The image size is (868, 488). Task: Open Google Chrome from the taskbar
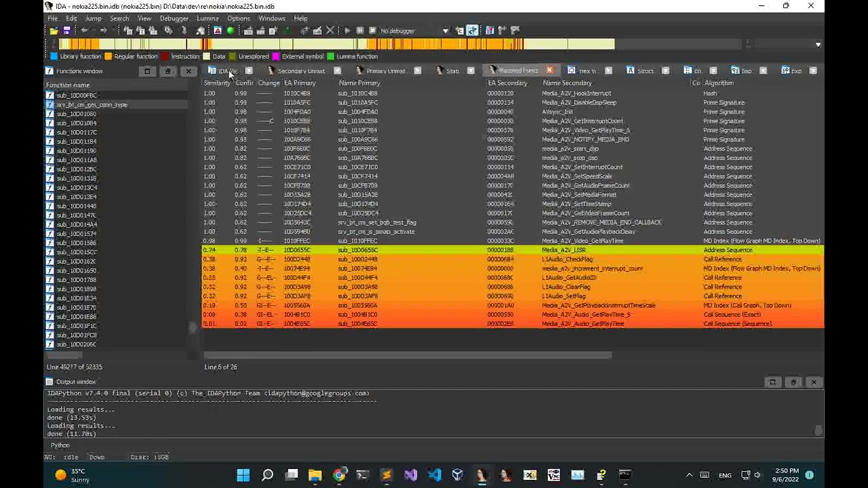pos(338,475)
